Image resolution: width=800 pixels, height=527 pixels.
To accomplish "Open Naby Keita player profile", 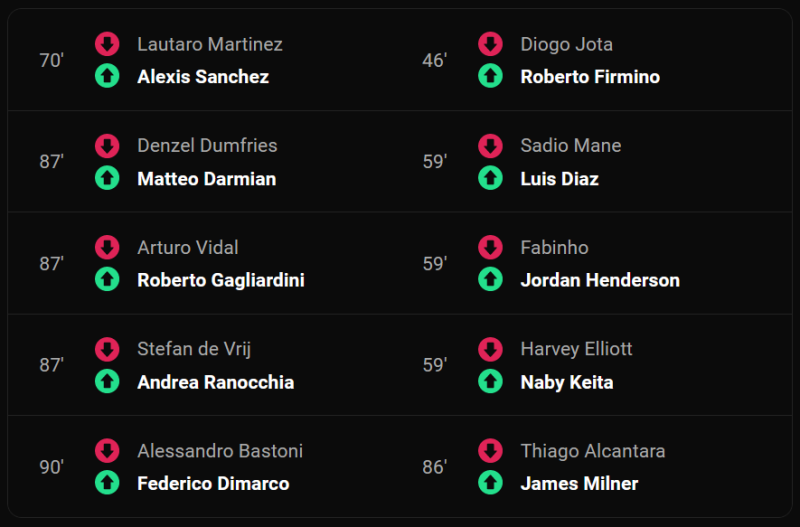I will pyautogui.click(x=566, y=383).
